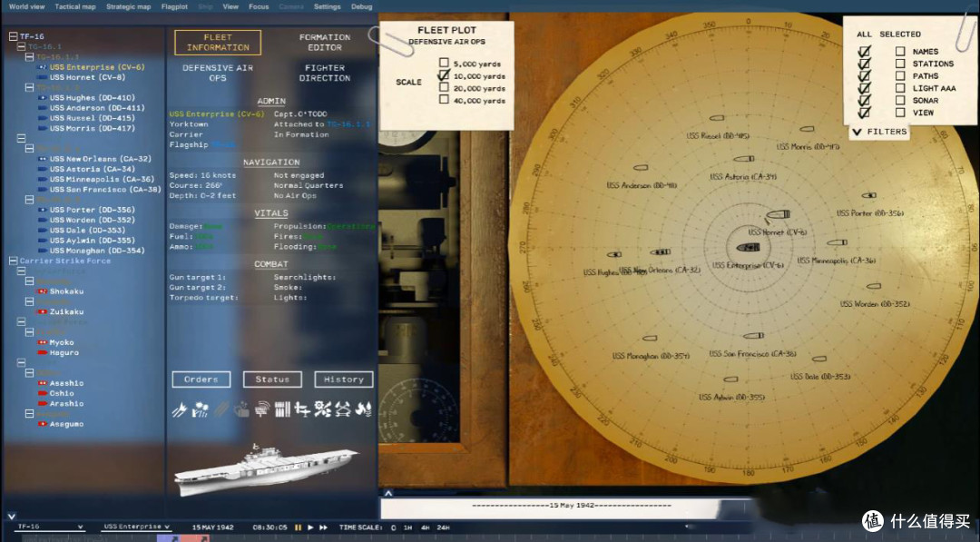Fast-forward the simulation time

(324, 527)
